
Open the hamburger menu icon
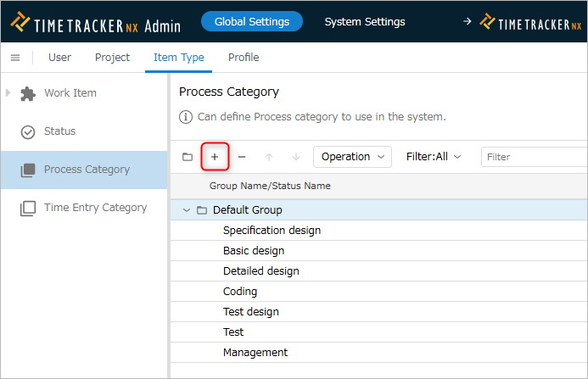point(15,58)
